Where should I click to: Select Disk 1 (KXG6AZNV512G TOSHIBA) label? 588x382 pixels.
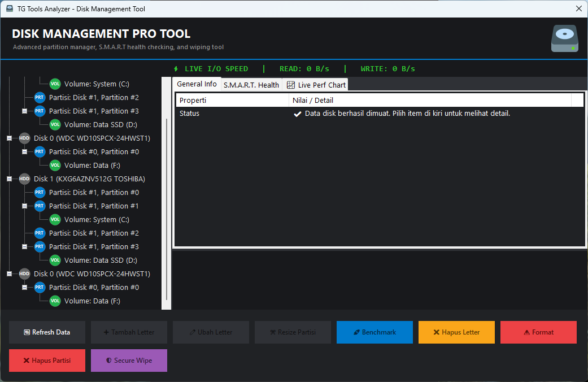click(x=89, y=179)
